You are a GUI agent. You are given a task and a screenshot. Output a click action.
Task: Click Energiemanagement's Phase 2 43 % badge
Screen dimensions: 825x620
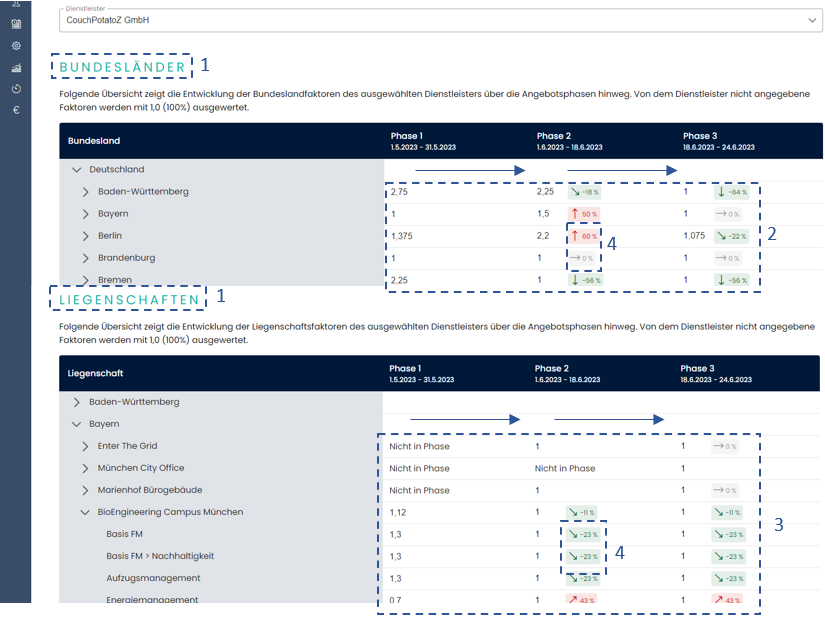583,600
